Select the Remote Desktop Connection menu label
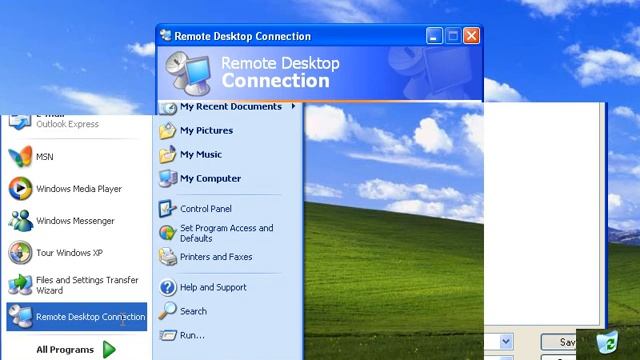 pos(91,317)
